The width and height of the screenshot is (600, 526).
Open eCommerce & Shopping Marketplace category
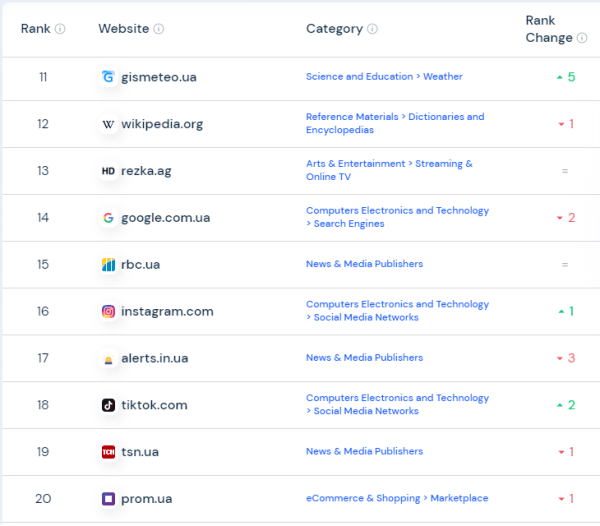397,498
